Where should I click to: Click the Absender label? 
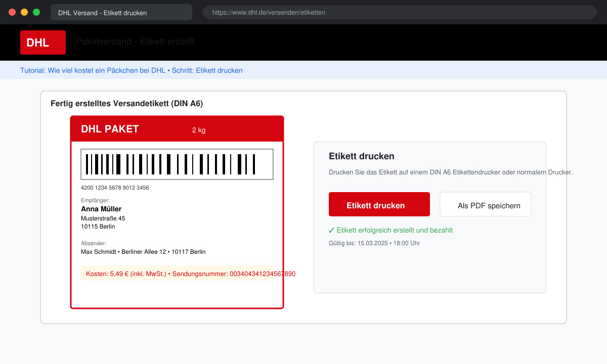(x=94, y=243)
